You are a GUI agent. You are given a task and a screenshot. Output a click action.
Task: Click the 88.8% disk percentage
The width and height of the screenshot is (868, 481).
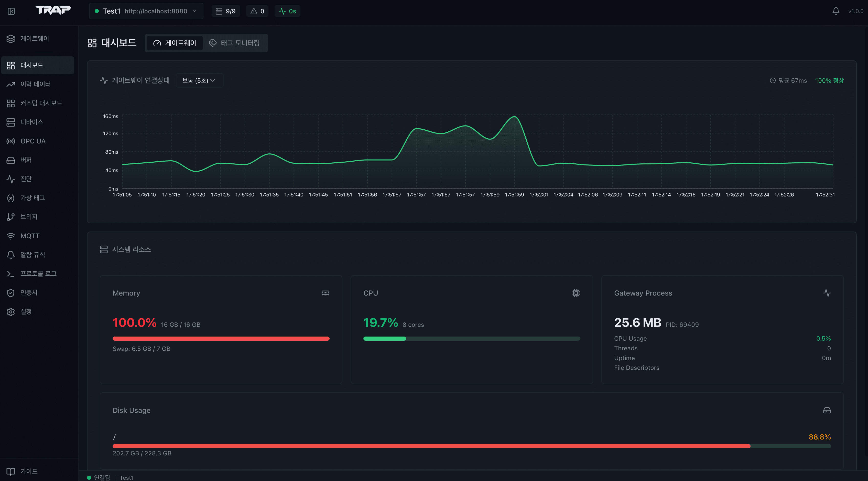[820, 437]
